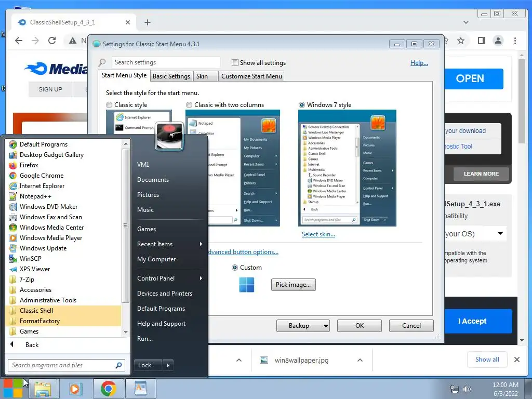This screenshot has height=399, width=532.
Task: Select the Start Menu Style tab
Action: tap(124, 75)
